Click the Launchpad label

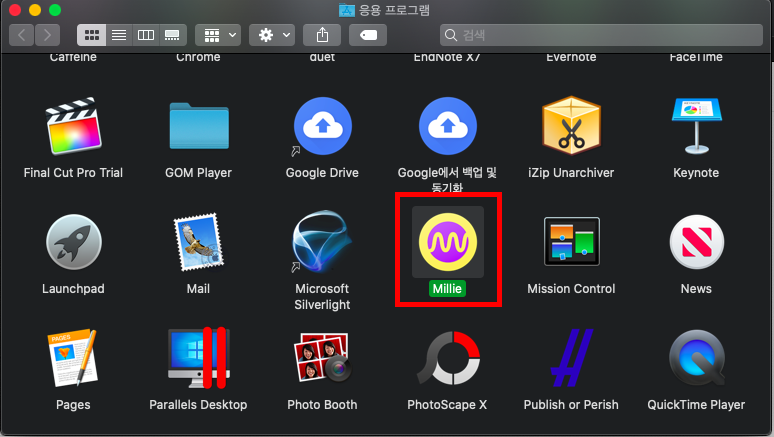pos(73,289)
